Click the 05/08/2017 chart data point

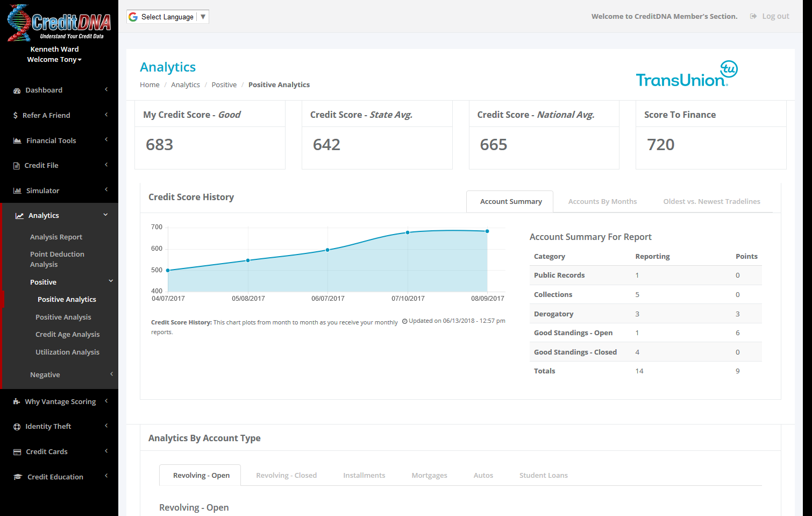click(x=248, y=260)
